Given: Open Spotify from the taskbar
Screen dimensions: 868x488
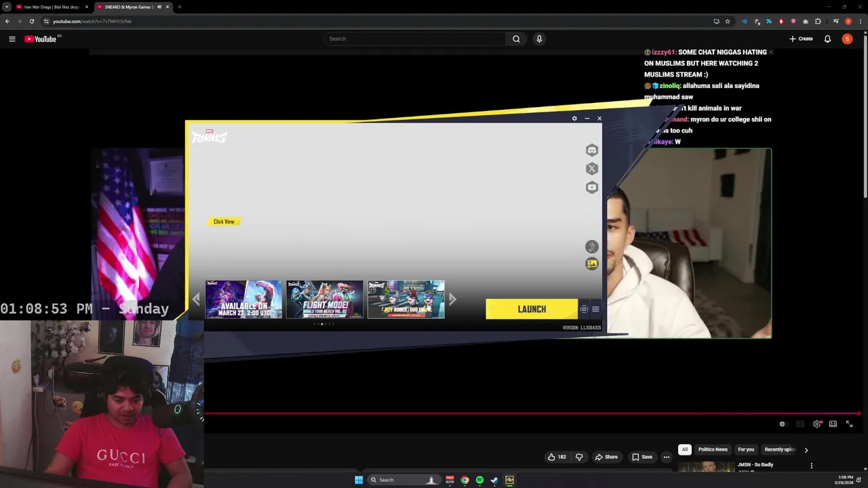Looking at the screenshot, I should tap(479, 480).
